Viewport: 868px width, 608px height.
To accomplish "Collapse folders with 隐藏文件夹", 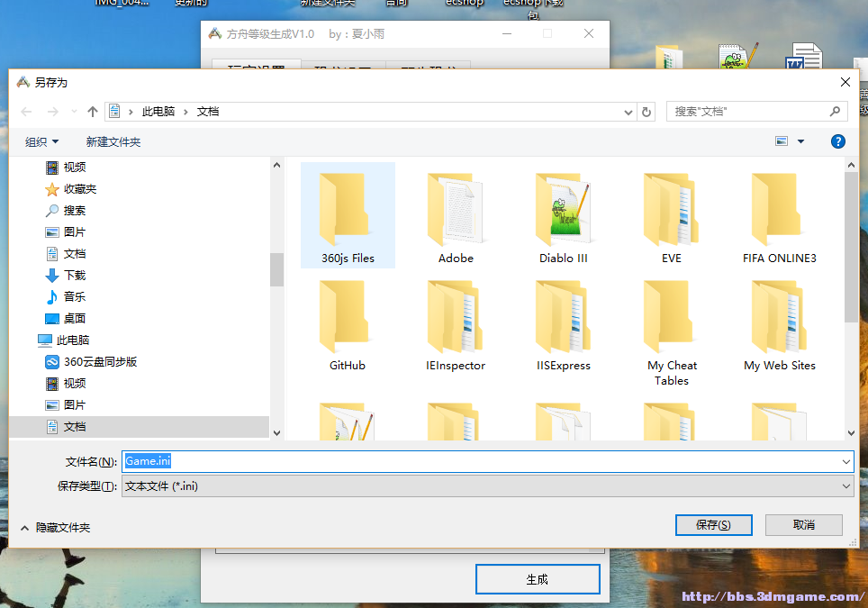I will click(x=55, y=528).
